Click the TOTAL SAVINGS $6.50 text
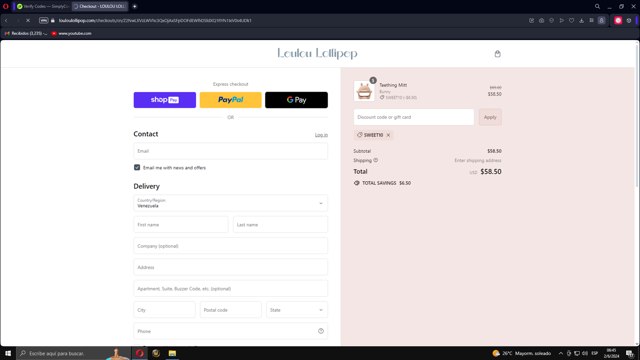Screen dimensions: 640x360 click(x=382, y=183)
